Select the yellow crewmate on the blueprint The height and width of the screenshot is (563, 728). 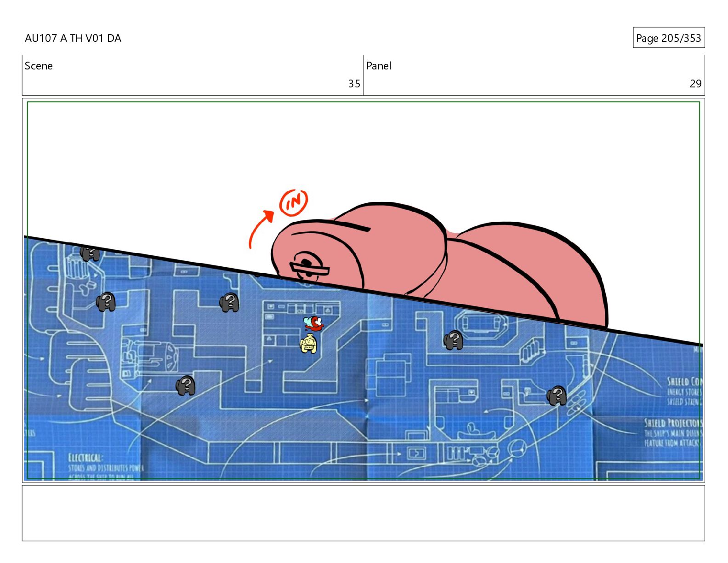pyautogui.click(x=308, y=344)
